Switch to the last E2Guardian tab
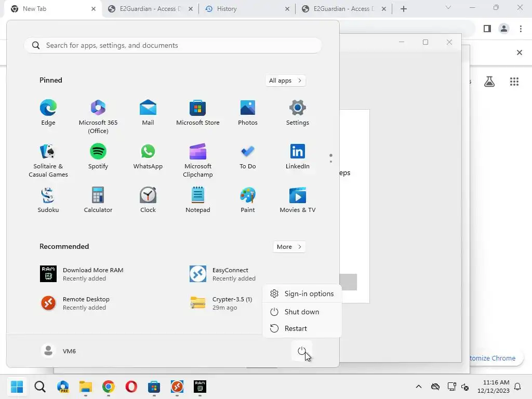Screen dimensions: 532x399 pos(343,9)
